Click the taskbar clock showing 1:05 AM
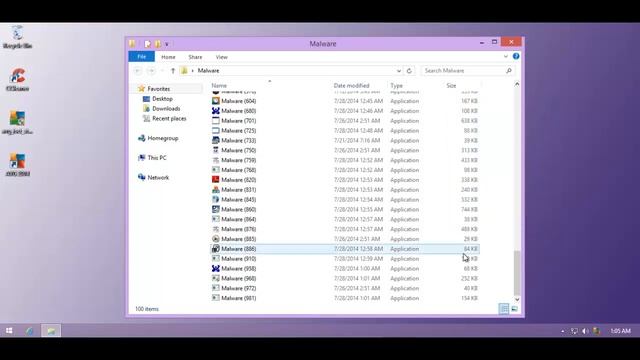This screenshot has height=360, width=640. pos(620,331)
